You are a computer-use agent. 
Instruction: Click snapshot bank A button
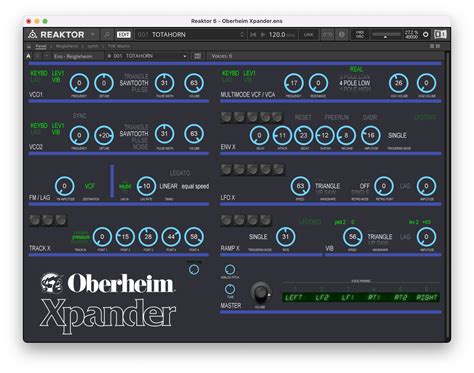point(29,56)
